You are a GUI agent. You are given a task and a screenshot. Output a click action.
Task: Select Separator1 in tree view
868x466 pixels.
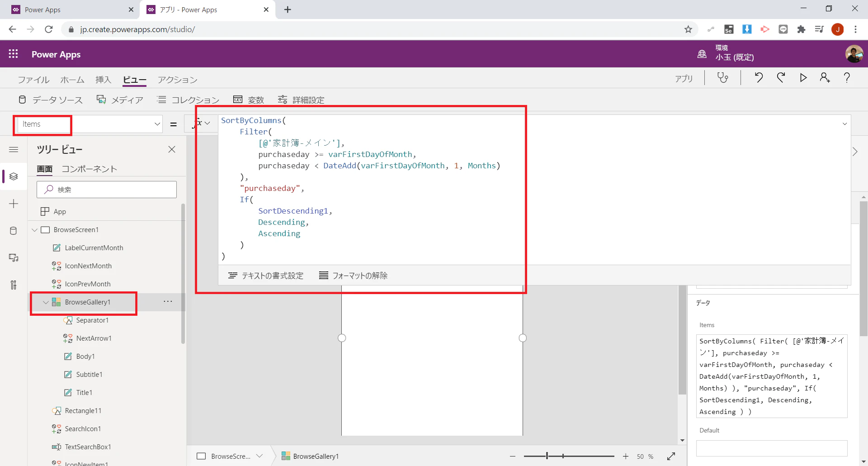pyautogui.click(x=92, y=320)
